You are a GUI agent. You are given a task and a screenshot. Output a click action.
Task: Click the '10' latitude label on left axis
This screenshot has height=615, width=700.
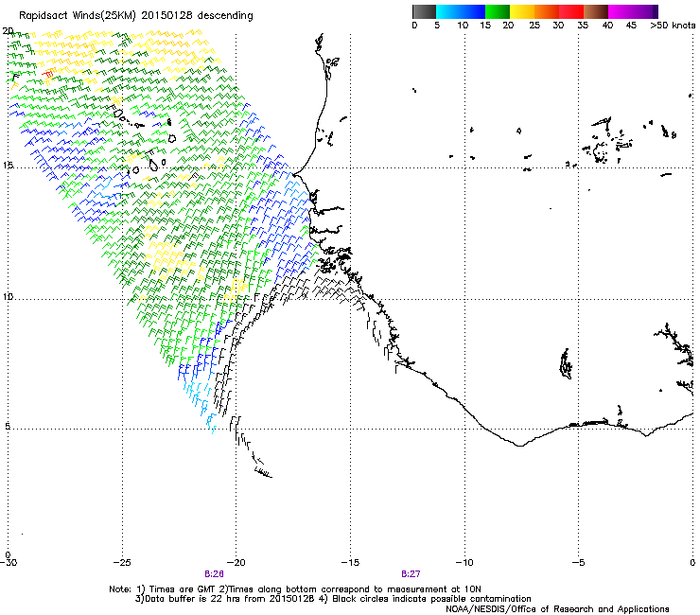pyautogui.click(x=8, y=296)
